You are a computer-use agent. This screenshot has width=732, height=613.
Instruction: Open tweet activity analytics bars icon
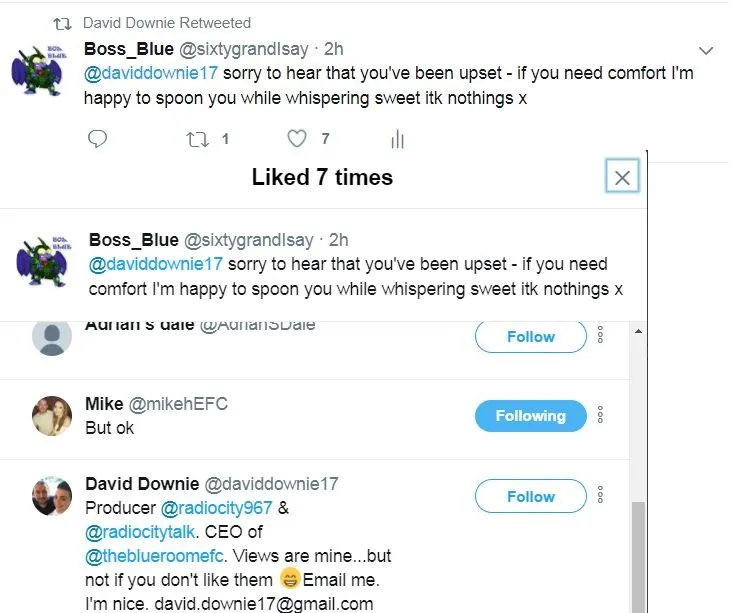click(397, 140)
